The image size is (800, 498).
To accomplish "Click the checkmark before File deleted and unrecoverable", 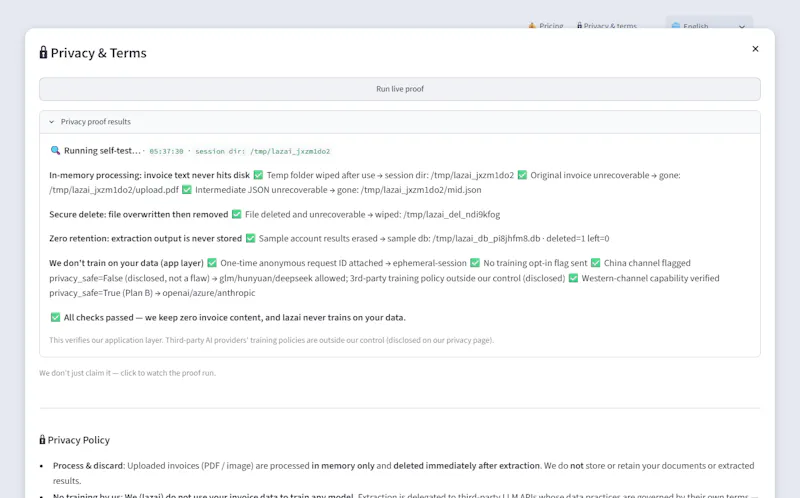I will click(x=236, y=214).
